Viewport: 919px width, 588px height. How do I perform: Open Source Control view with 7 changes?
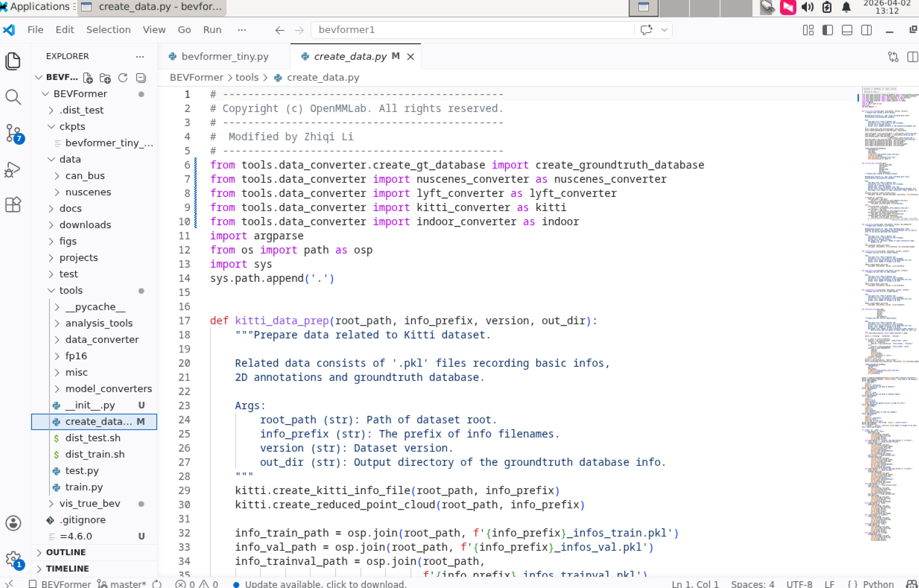pyautogui.click(x=15, y=134)
